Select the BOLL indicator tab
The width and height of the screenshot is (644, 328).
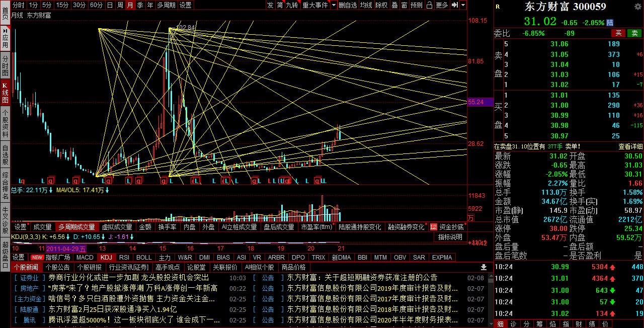click(144, 257)
